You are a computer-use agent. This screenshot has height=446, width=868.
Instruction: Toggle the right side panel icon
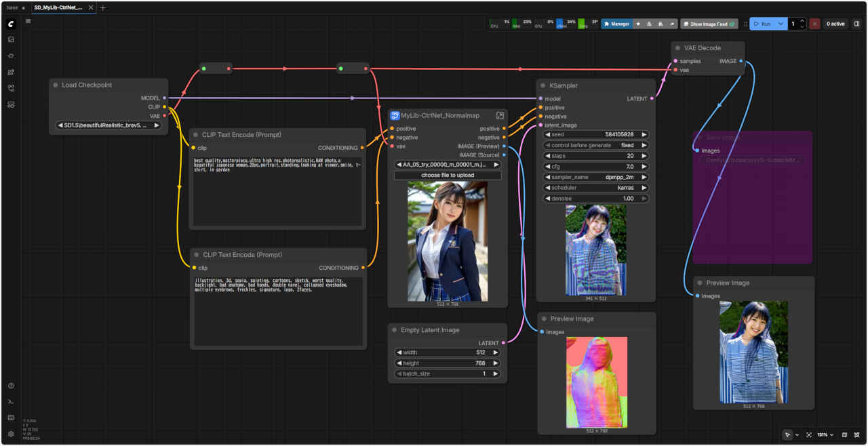tap(856, 24)
